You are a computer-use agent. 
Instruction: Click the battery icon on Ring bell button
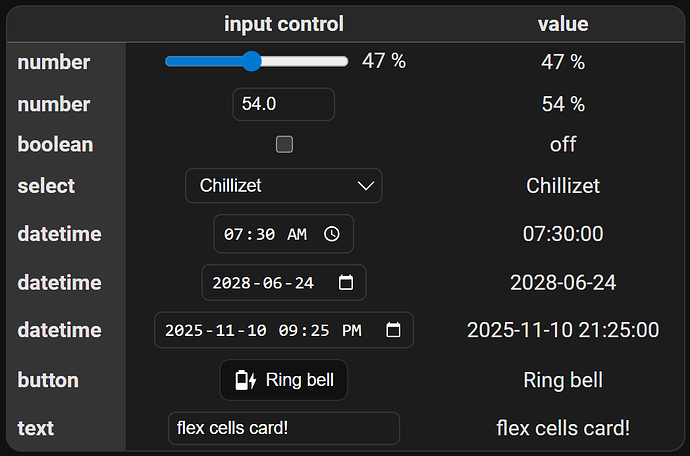245,380
